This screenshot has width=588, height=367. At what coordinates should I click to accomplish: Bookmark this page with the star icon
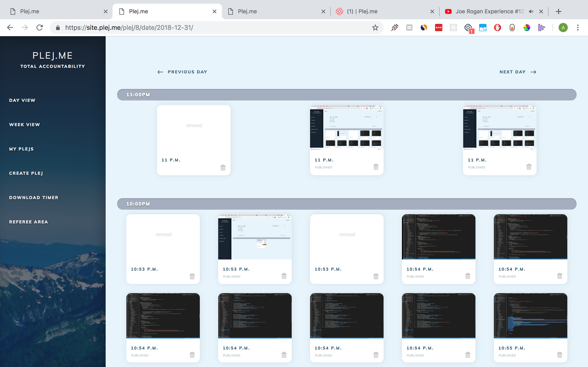click(375, 28)
